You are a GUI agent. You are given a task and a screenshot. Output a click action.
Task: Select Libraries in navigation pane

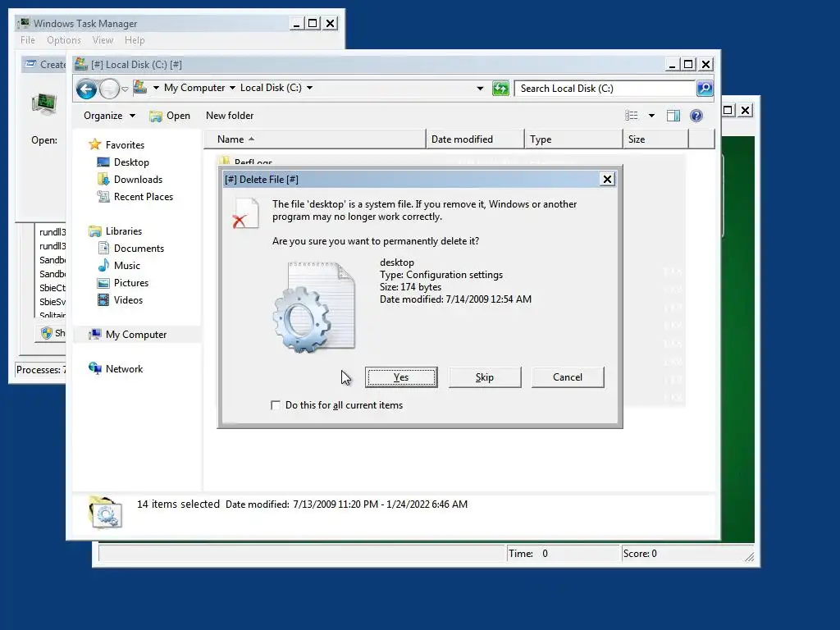pyautogui.click(x=124, y=231)
